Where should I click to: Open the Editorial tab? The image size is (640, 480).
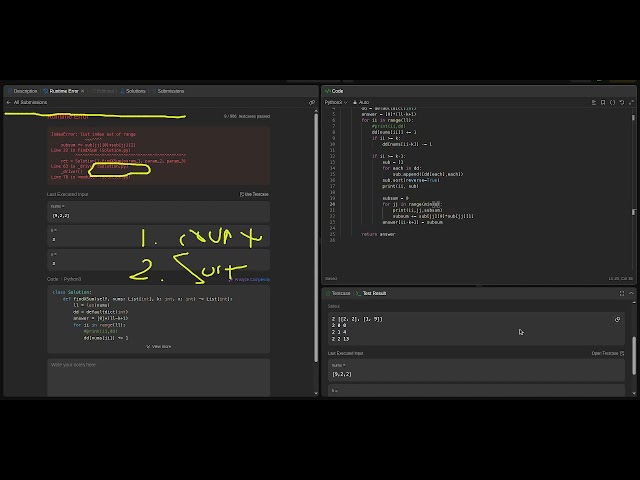click(x=102, y=91)
